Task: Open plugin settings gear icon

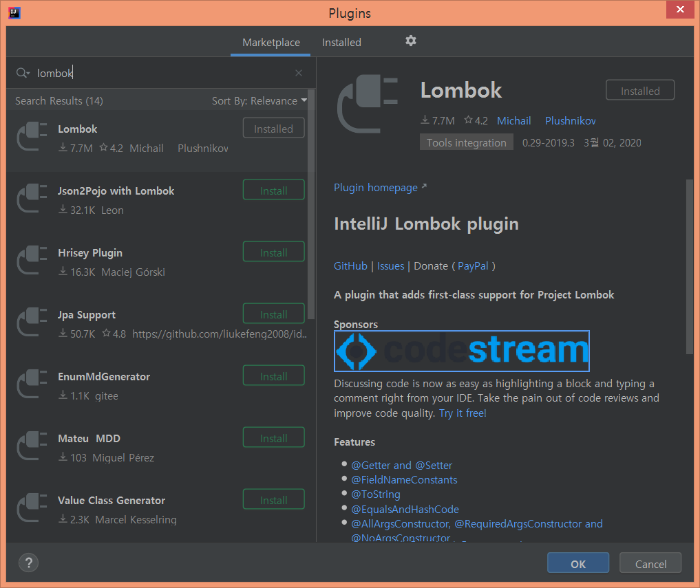Action: [411, 41]
